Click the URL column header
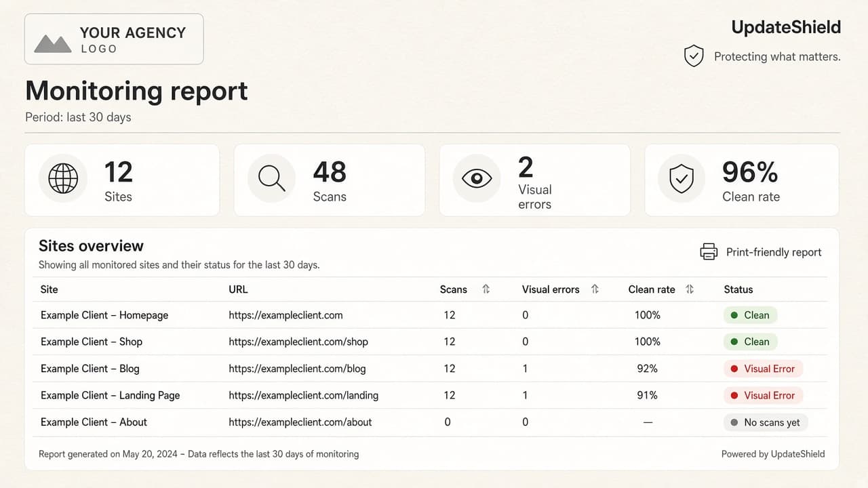This screenshot has height=488, width=868. pyautogui.click(x=238, y=289)
